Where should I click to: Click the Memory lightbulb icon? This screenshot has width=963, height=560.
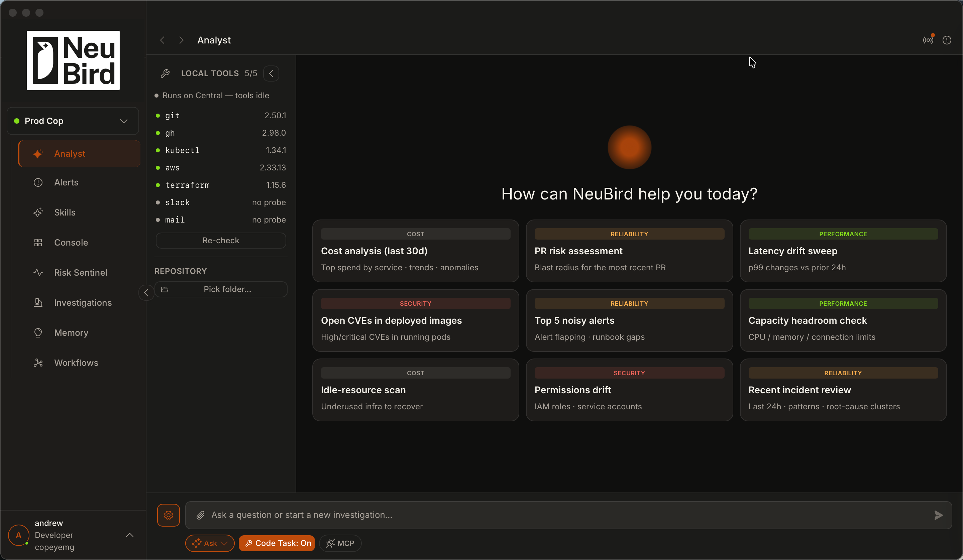tap(38, 333)
